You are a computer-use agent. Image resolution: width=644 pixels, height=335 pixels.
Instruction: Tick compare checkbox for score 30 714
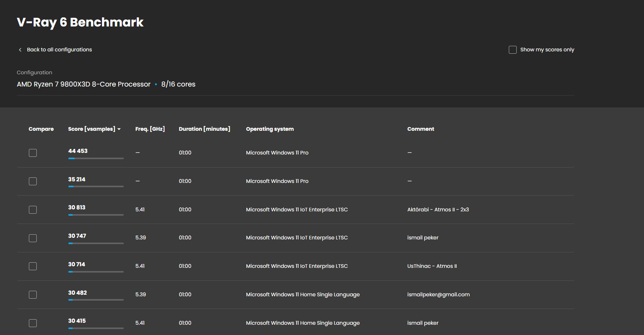tap(33, 266)
